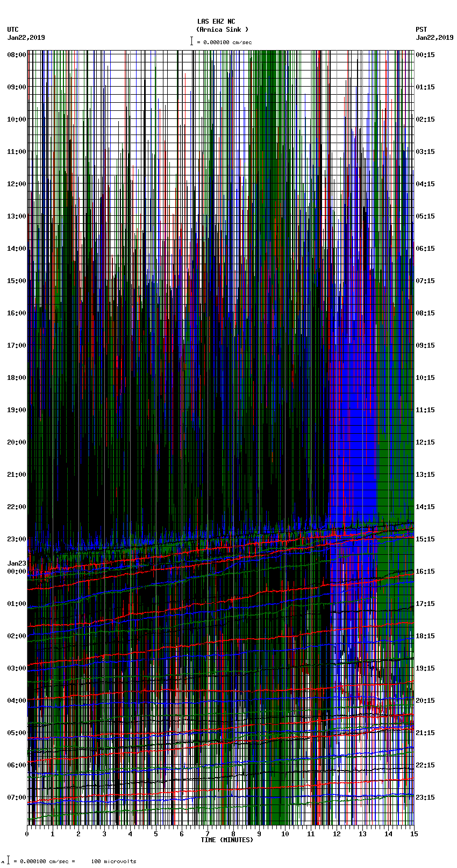Click the '16:15' PST time label

tap(425, 571)
